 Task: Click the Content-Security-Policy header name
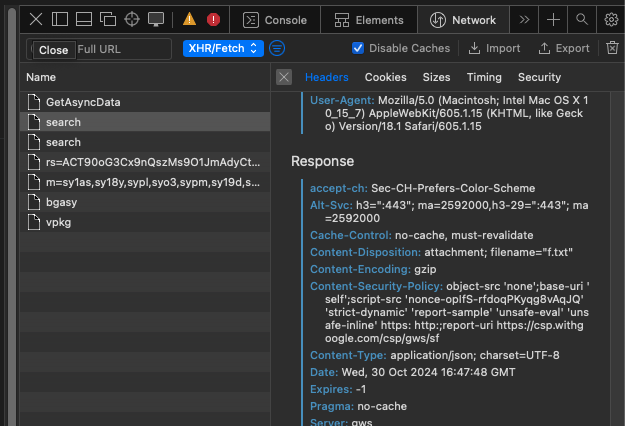click(x=376, y=286)
